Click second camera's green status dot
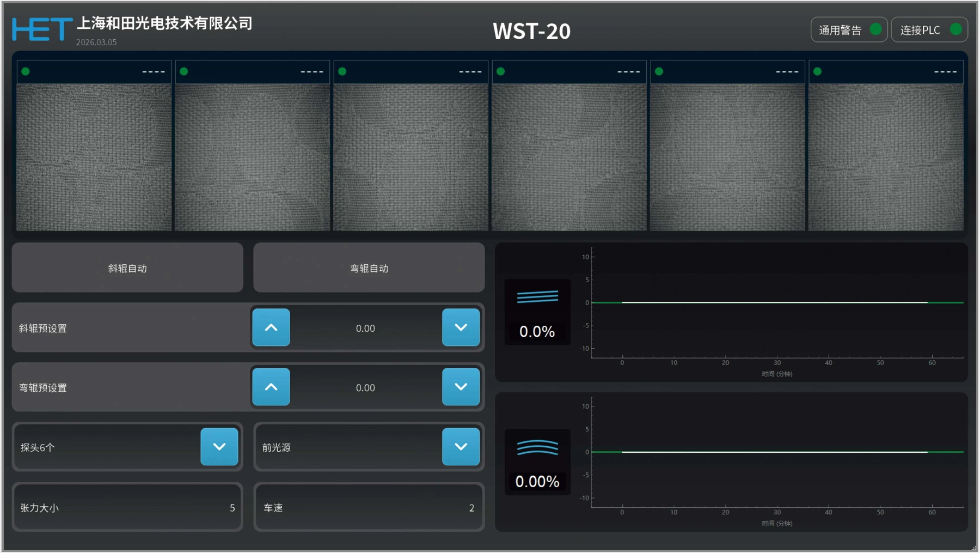The image size is (980, 553). click(x=184, y=71)
